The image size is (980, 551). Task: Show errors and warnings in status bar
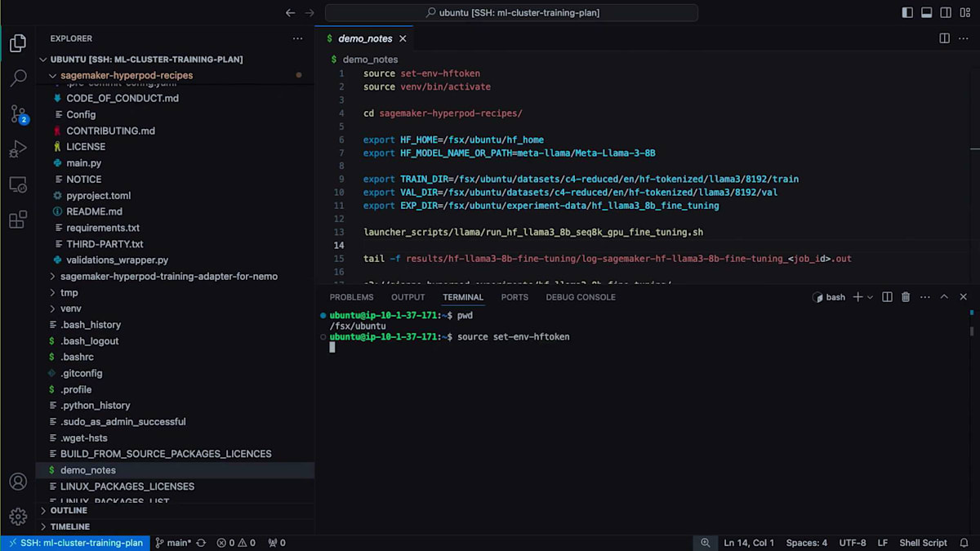pos(236,543)
